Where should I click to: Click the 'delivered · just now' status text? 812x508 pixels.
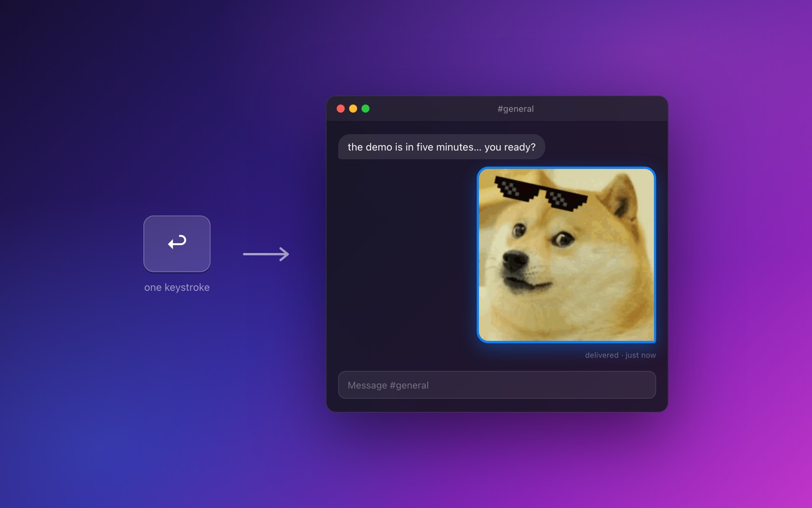[x=620, y=355]
